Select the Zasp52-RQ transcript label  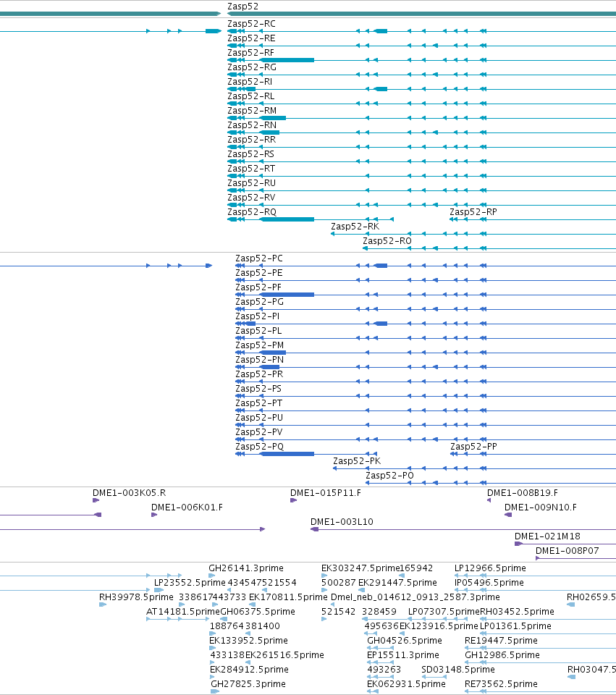point(252,212)
